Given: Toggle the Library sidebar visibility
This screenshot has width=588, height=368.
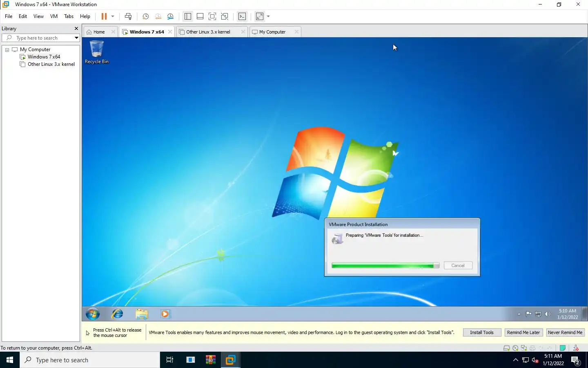Looking at the screenshot, I should [188, 16].
